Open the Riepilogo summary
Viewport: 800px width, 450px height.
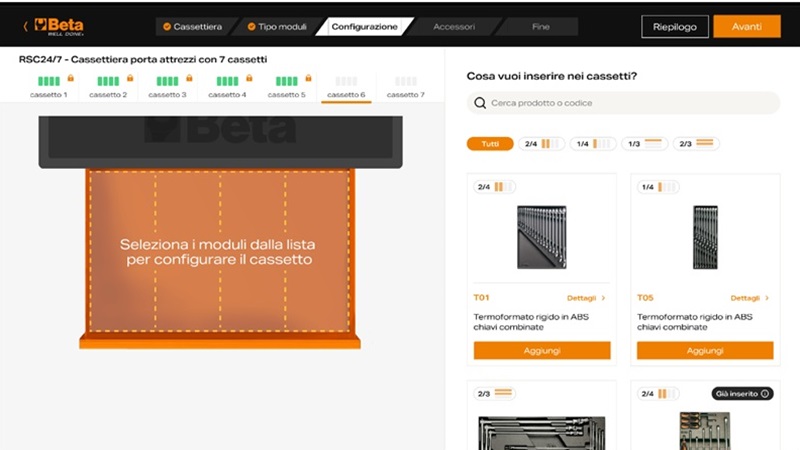pos(674,27)
